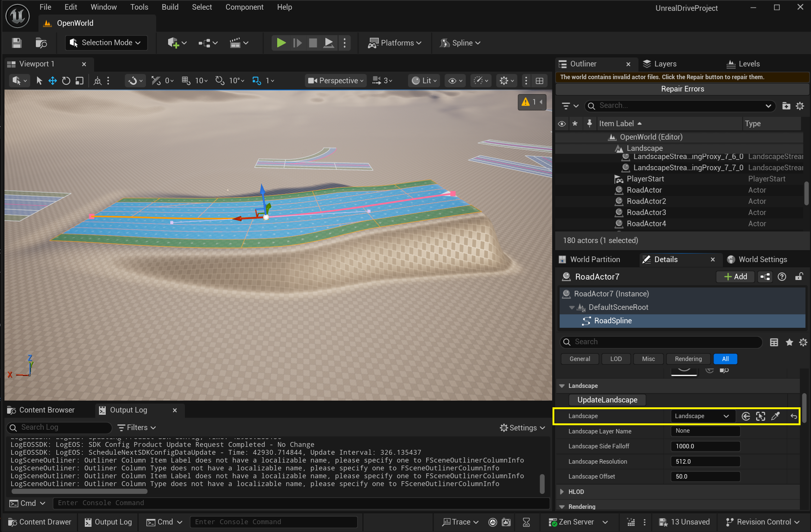811x532 pixels.
Task: Open the Selection Mode dropdown
Action: click(x=106, y=43)
